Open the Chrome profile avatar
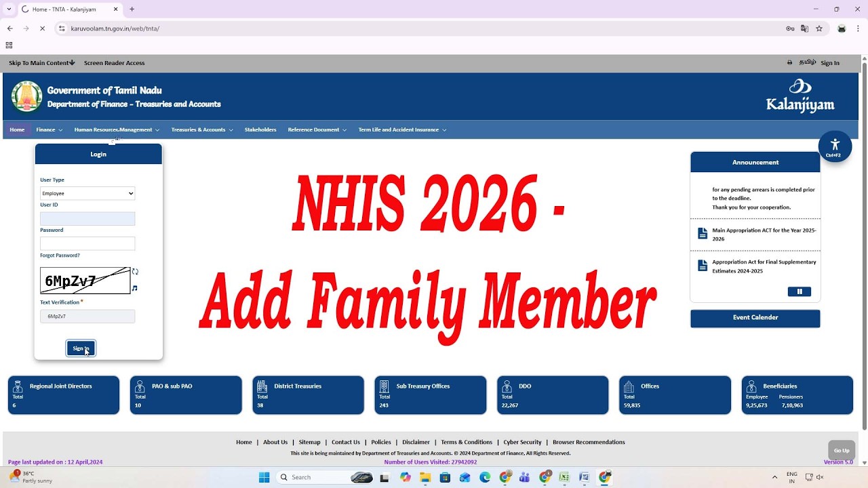Viewport: 868px width, 488px height. [x=842, y=28]
